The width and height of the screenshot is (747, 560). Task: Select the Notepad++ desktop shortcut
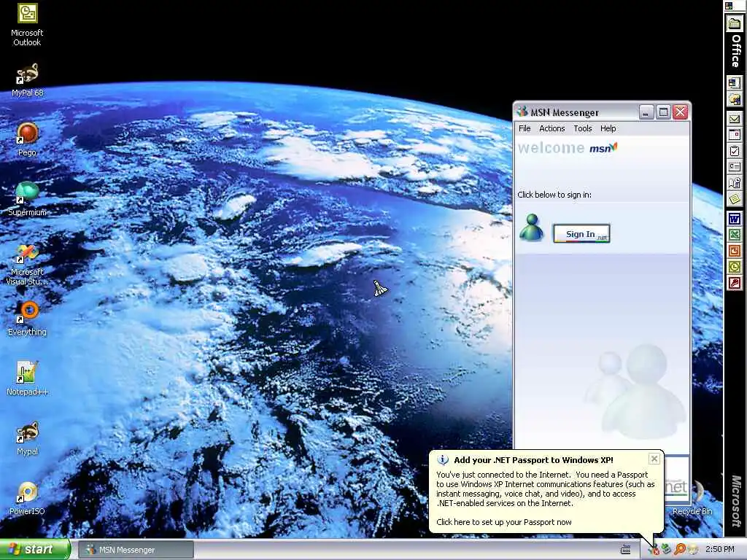(x=27, y=378)
